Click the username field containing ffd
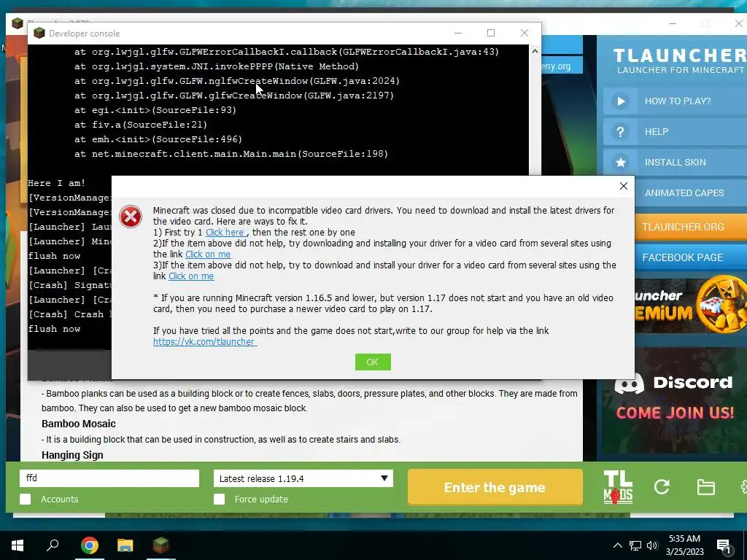 point(109,478)
